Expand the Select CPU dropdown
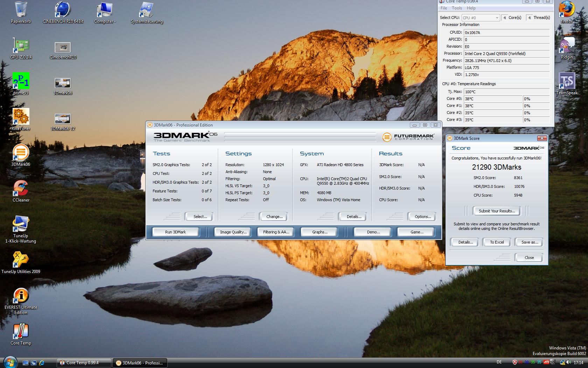 [481, 18]
